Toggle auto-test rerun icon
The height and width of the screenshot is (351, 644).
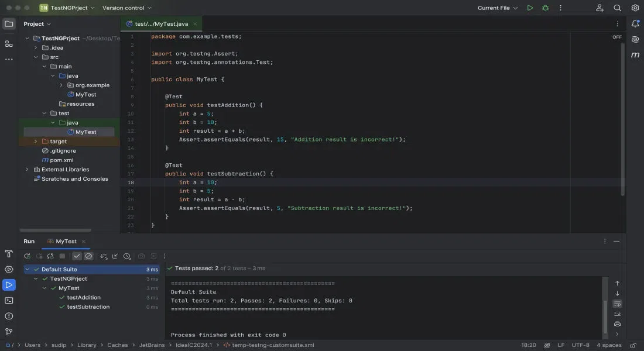click(x=50, y=256)
